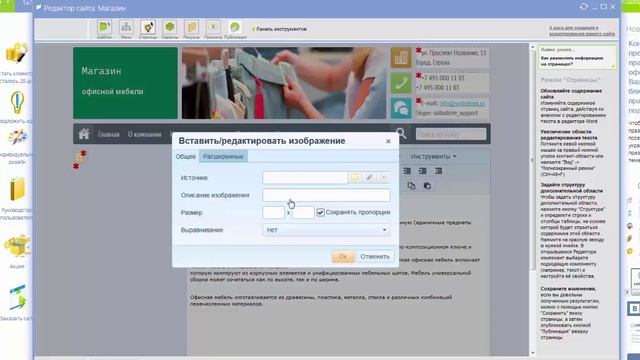This screenshot has width=640, height=360.
Task: Click the third alignment icon in editor toolbar
Action: (438, 171)
